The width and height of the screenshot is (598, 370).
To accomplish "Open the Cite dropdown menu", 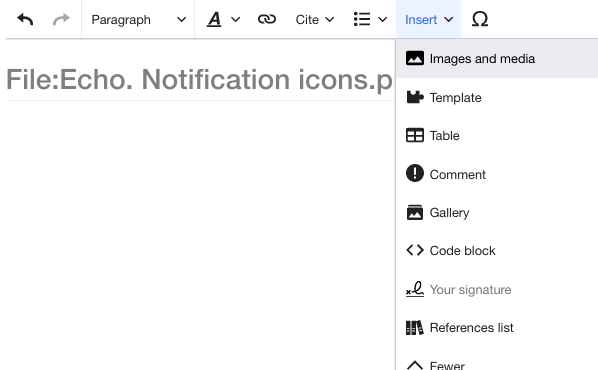I will [x=315, y=19].
